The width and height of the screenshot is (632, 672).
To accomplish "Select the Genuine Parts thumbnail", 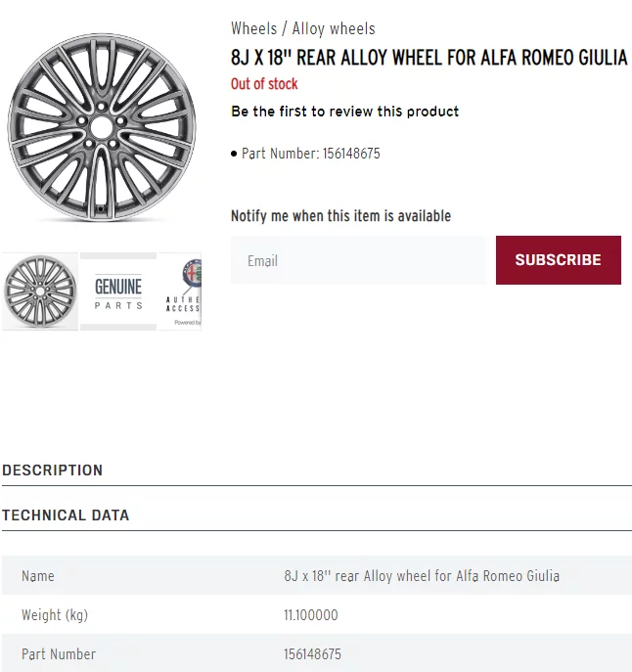I will (118, 291).
